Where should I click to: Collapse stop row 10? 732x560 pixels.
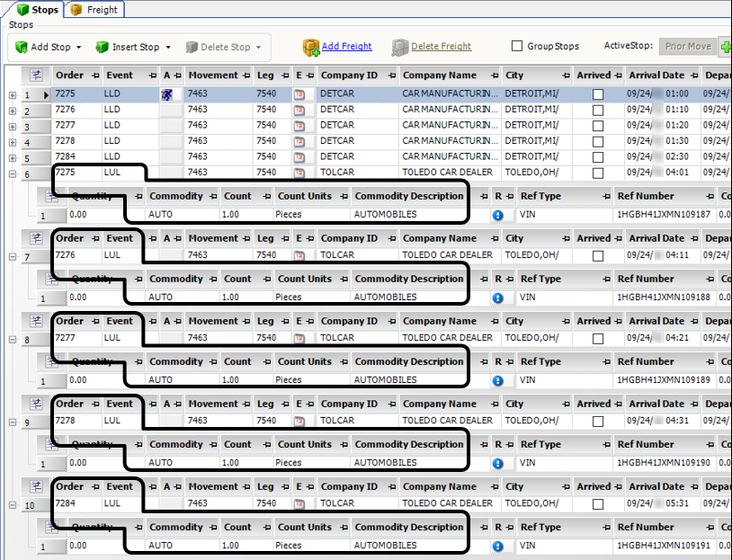pyautogui.click(x=13, y=505)
